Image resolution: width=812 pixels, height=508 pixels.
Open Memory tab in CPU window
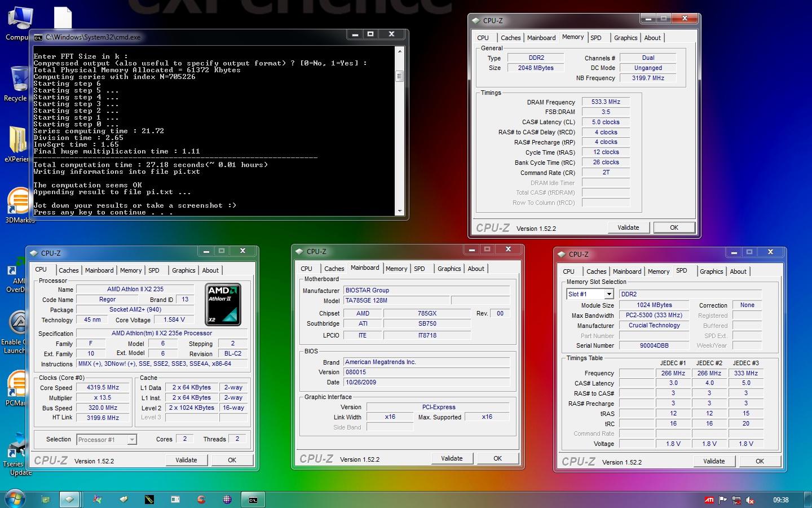coord(131,270)
